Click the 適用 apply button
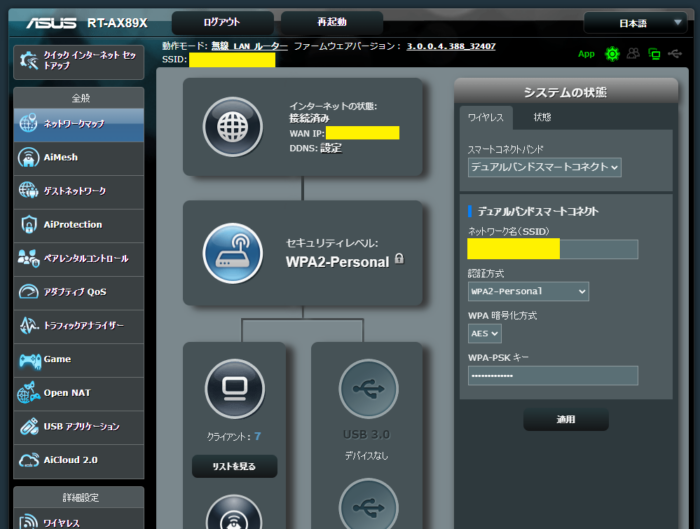 coord(566,419)
